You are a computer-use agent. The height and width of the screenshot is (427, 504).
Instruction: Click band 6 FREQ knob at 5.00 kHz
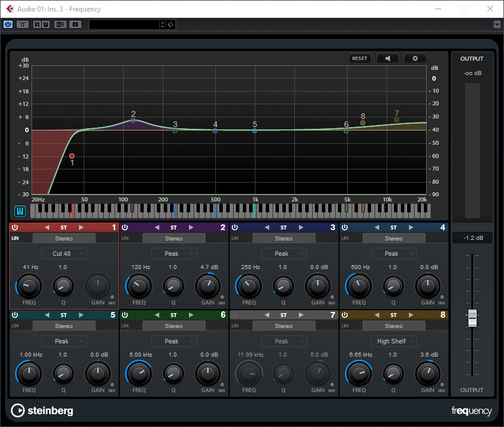click(x=139, y=373)
